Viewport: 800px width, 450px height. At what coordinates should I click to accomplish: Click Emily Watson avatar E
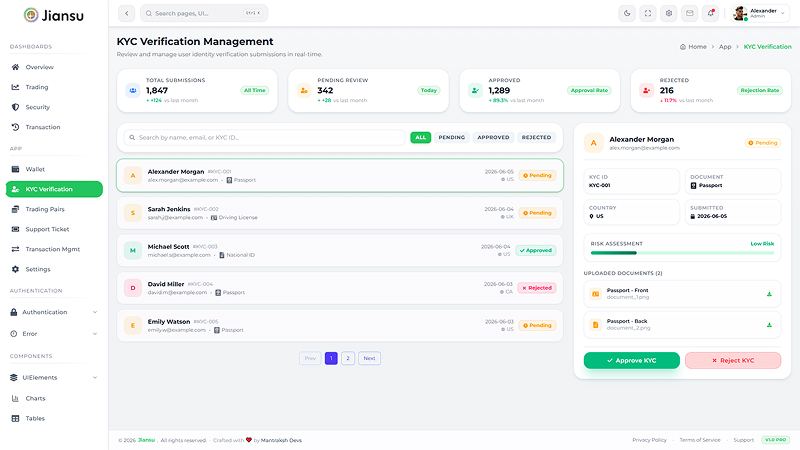(133, 326)
